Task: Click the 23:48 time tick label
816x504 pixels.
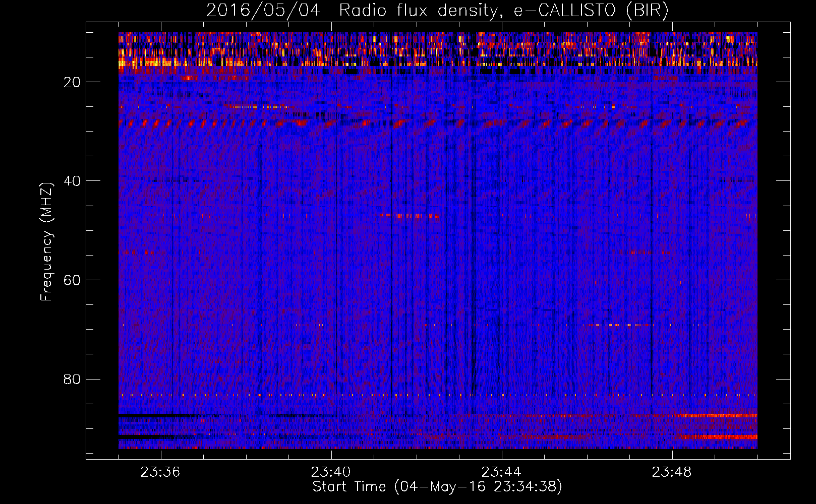Action: [x=672, y=472]
